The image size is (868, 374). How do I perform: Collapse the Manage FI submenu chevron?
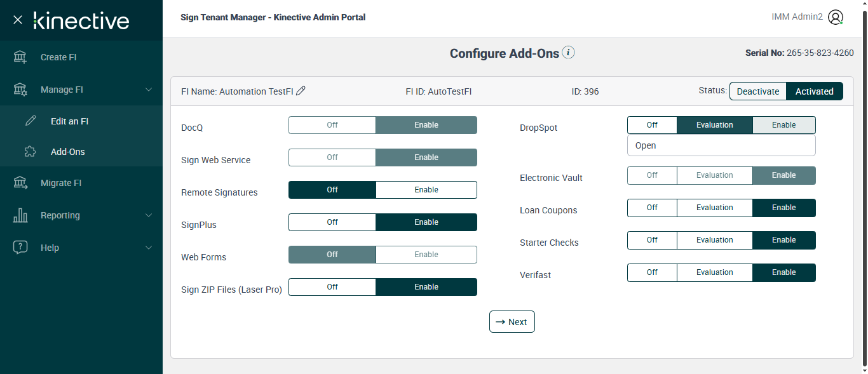[x=149, y=90]
